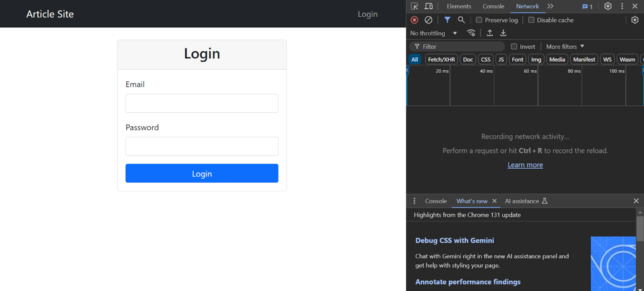Open the Learn more link
This screenshot has height=291, width=644.
(525, 164)
